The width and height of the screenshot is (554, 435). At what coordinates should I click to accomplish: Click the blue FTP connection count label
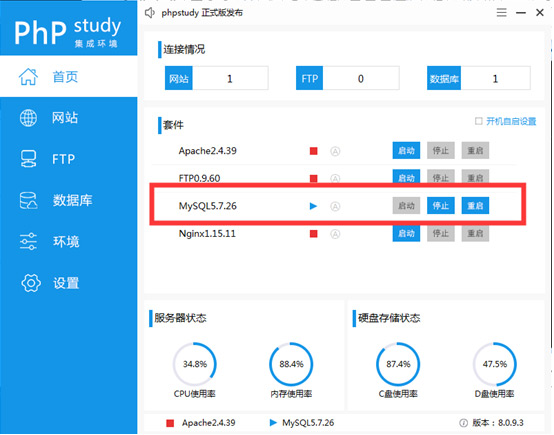310,78
